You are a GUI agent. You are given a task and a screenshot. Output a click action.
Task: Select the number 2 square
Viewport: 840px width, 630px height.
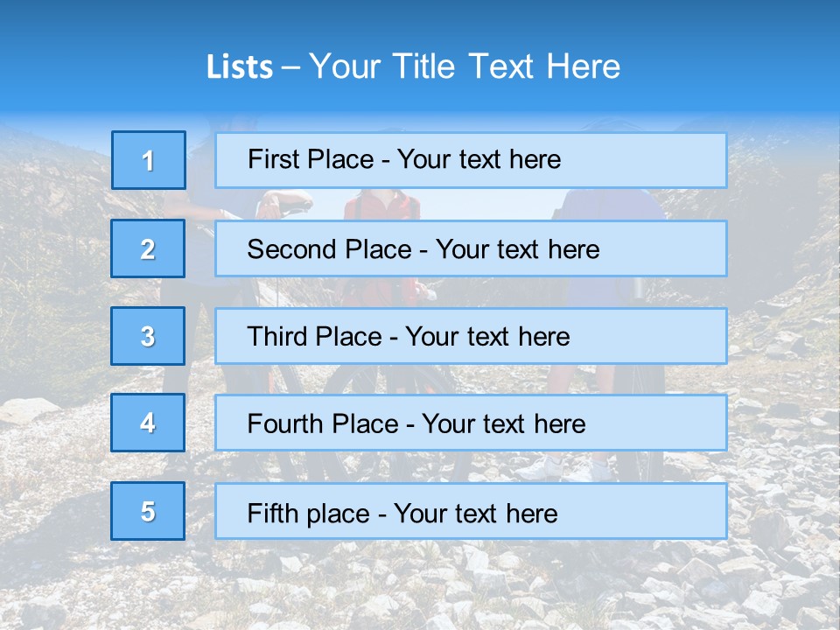tap(148, 248)
